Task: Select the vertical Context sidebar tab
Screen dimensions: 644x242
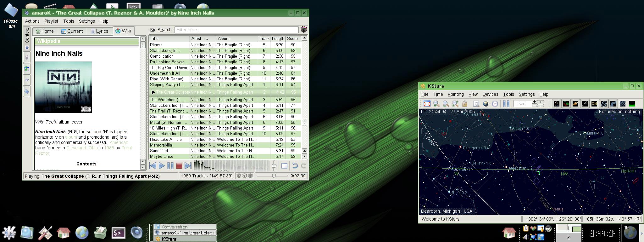Action: (27, 38)
